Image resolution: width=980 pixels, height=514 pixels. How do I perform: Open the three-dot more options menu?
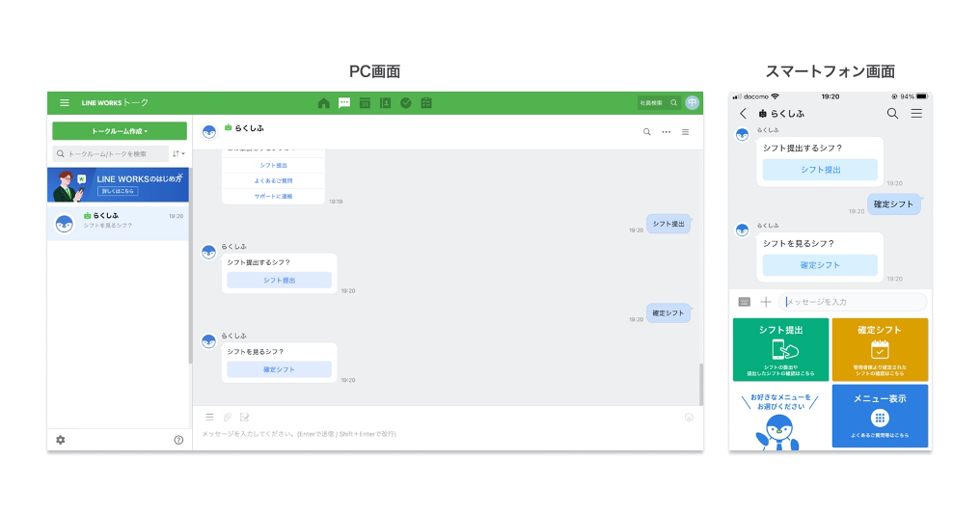point(666,132)
